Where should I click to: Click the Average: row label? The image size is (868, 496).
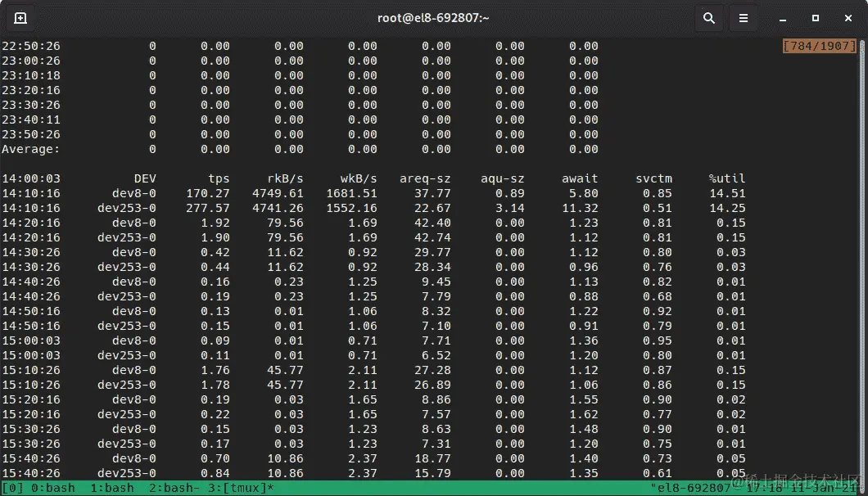[30, 149]
